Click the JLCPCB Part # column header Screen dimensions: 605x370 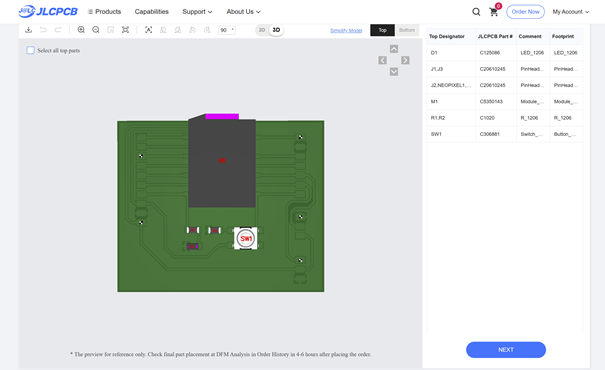[x=495, y=36]
